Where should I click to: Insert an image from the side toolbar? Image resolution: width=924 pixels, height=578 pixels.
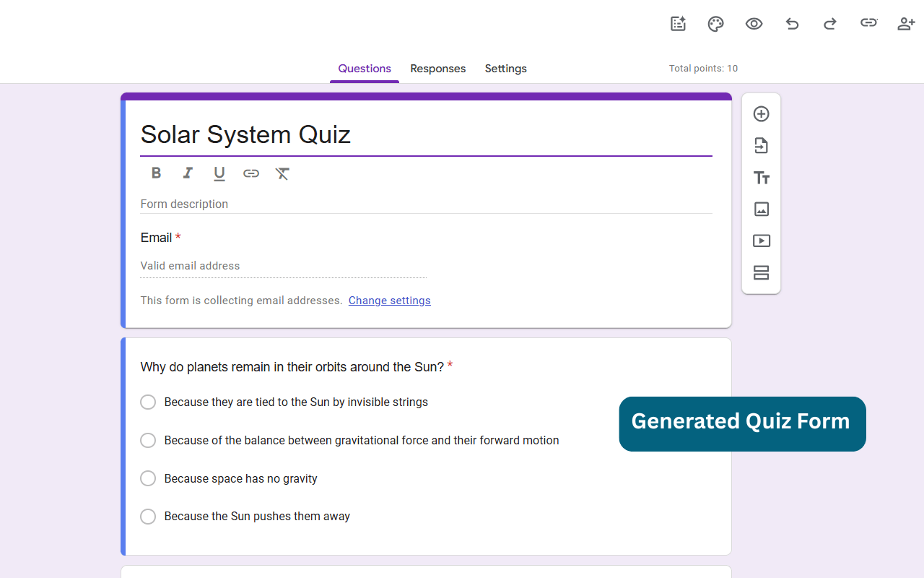click(x=761, y=210)
